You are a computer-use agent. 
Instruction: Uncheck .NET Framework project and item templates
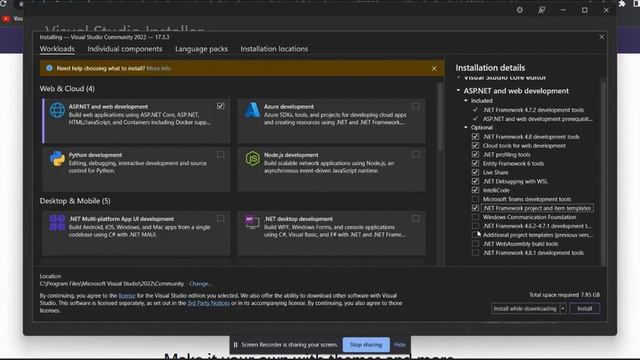click(x=475, y=208)
